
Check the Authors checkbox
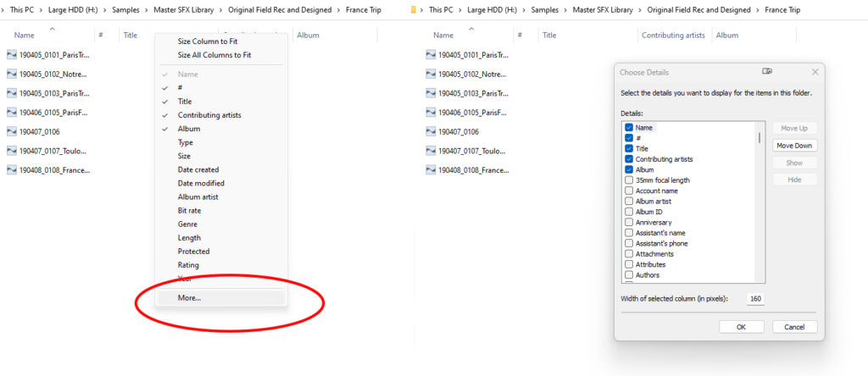pos(629,275)
